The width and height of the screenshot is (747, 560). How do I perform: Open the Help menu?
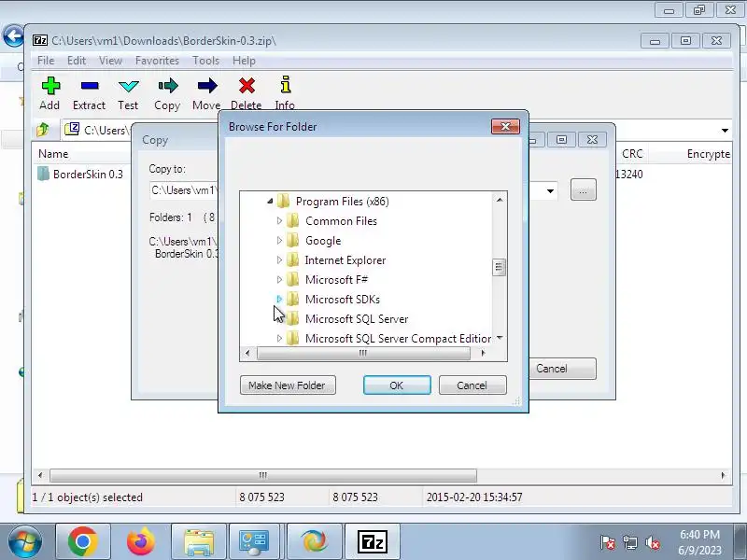[x=244, y=61]
